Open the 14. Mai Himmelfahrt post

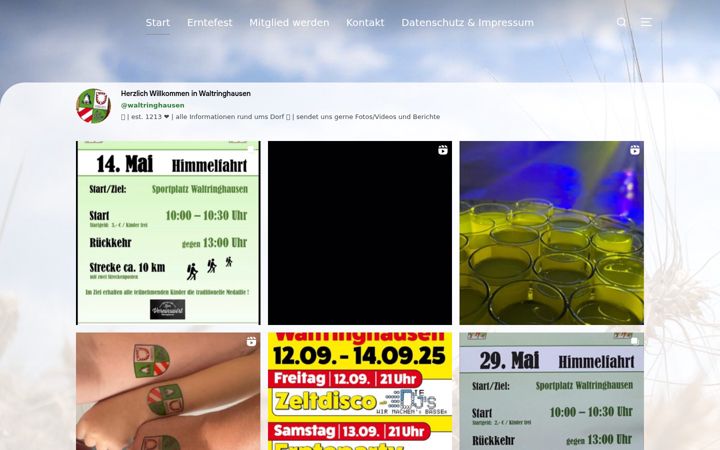point(168,233)
